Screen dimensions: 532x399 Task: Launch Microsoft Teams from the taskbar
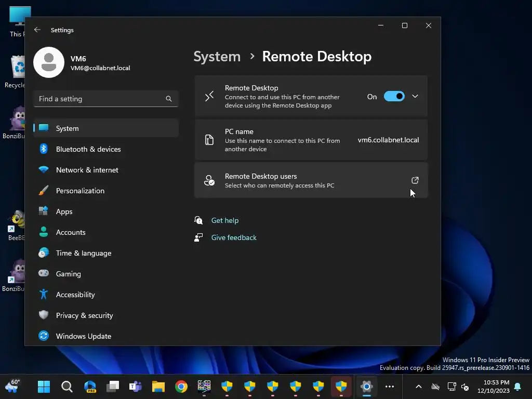click(136, 387)
